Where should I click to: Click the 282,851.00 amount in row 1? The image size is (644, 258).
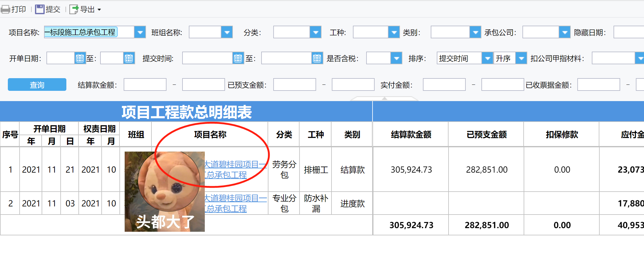pyautogui.click(x=487, y=170)
